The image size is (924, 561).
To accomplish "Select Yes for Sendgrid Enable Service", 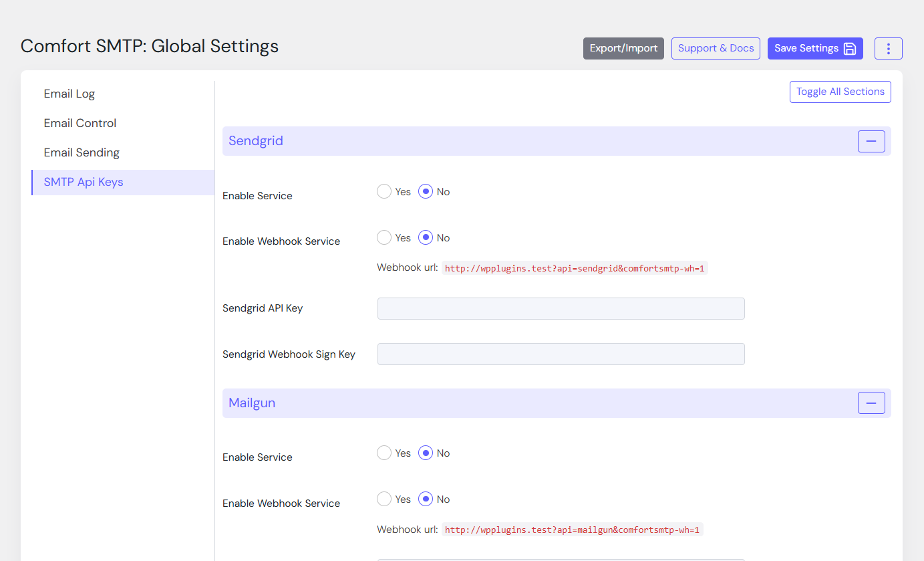I will [384, 192].
